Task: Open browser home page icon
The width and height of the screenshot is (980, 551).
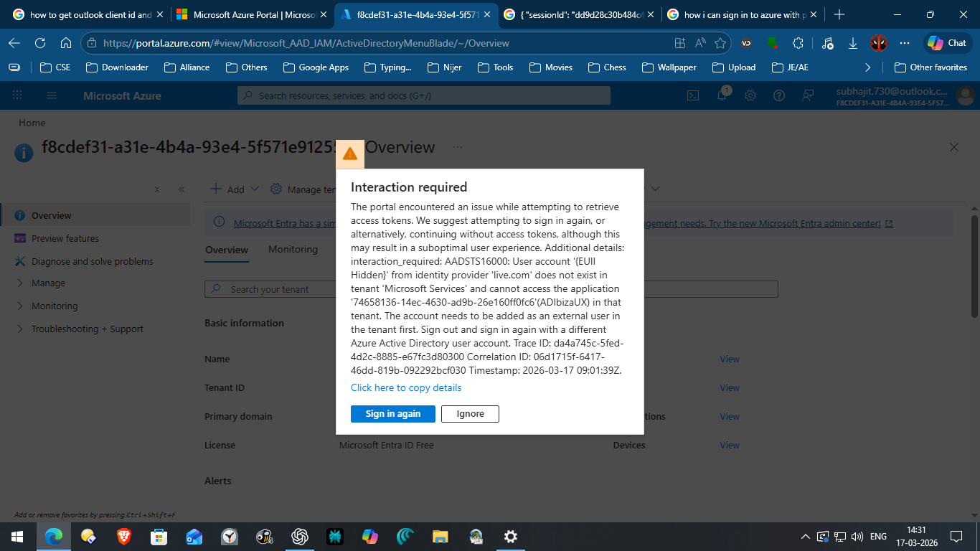Action: (65, 43)
